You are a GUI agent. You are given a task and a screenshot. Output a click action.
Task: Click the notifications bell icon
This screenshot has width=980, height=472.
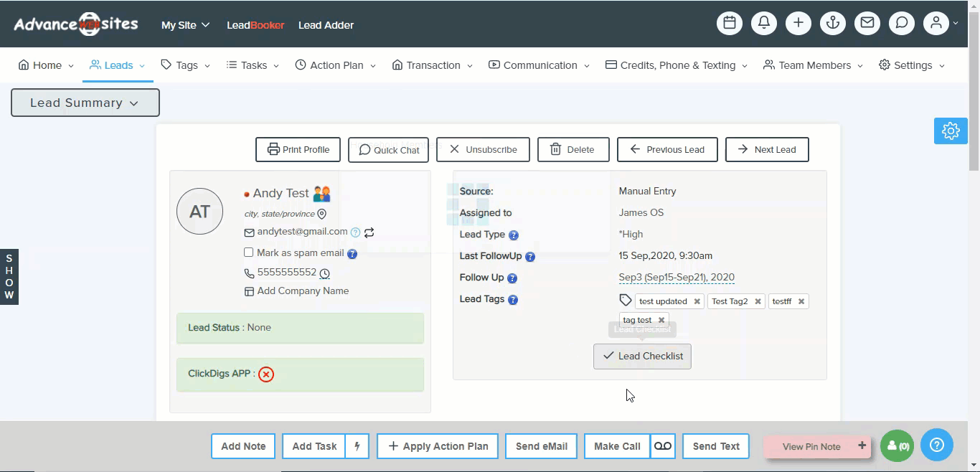click(x=764, y=24)
